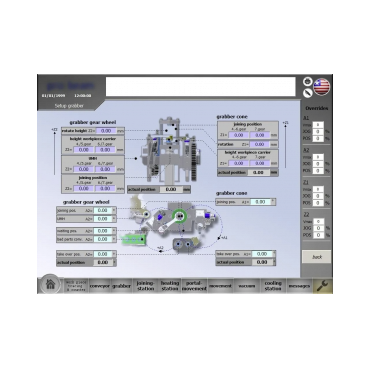
Task: Click the grabber cone joining pos. A1 field
Action: pyautogui.click(x=260, y=202)
